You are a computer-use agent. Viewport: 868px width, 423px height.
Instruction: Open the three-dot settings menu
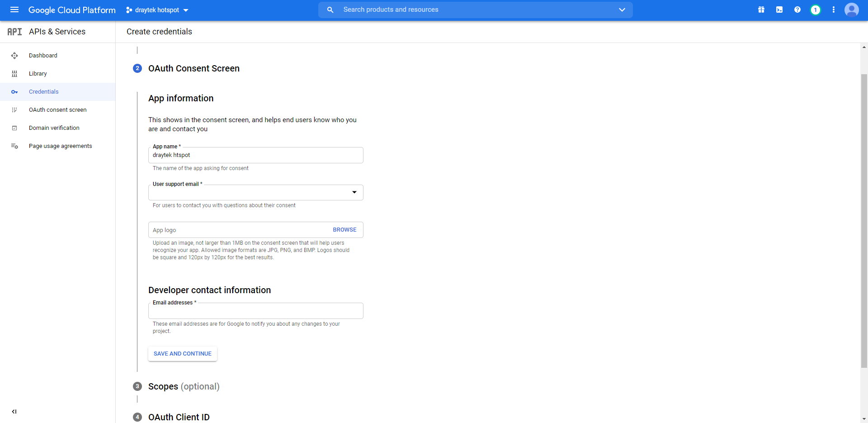pos(834,10)
